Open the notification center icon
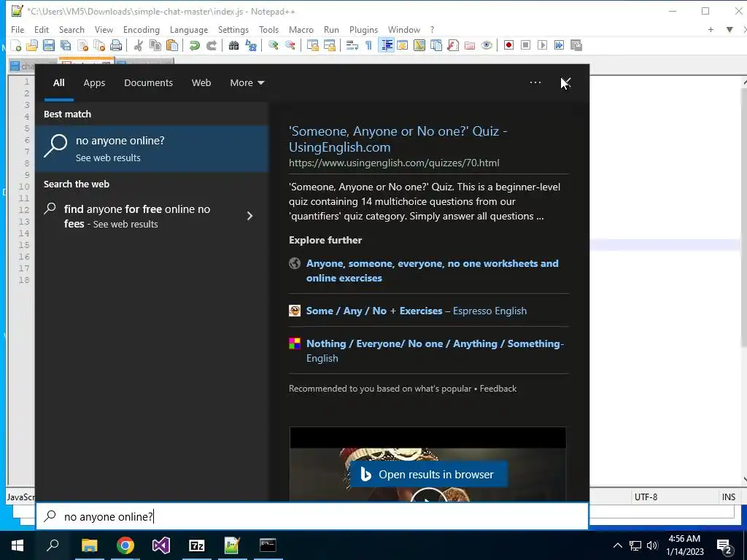747x560 pixels. coord(724,546)
